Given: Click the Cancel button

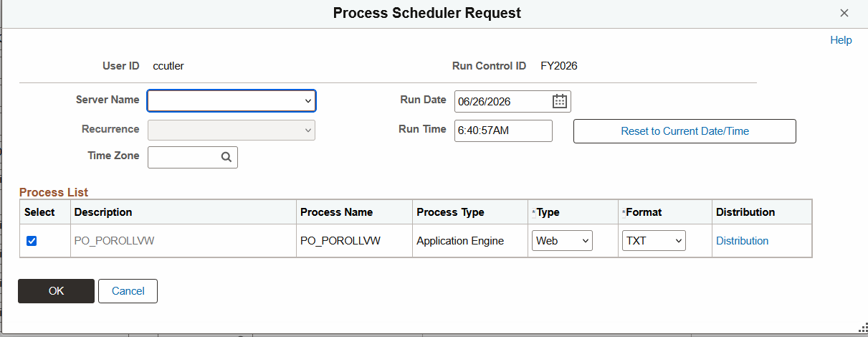Looking at the screenshot, I should [x=128, y=291].
